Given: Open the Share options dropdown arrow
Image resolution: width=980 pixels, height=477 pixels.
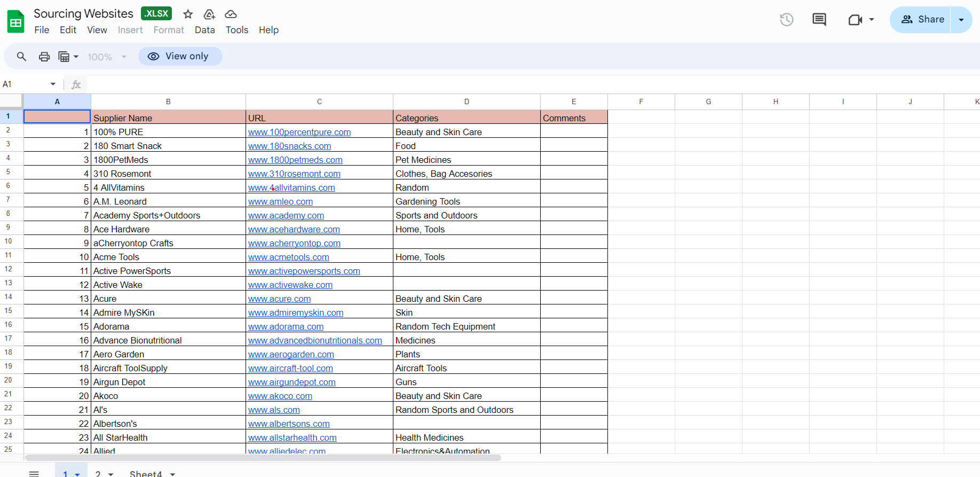Looking at the screenshot, I should click(x=961, y=20).
